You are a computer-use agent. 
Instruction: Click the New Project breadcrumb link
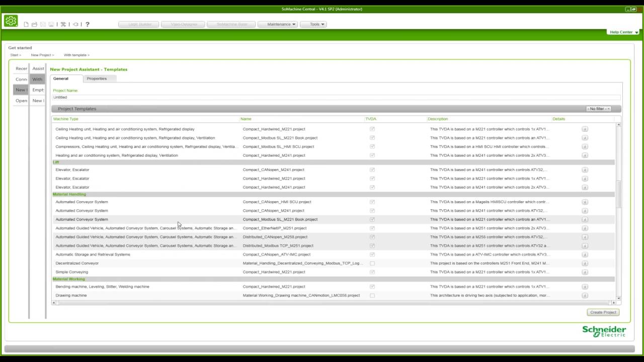pyautogui.click(x=41, y=55)
